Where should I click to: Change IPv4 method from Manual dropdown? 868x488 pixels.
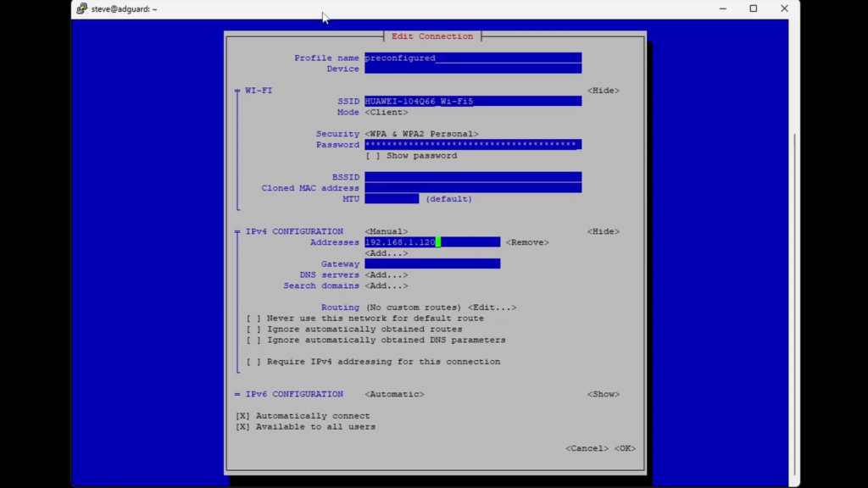(x=386, y=231)
